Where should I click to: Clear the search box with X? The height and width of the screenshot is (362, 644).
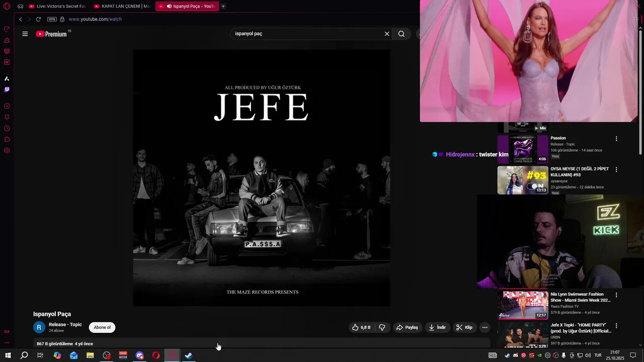pyautogui.click(x=387, y=34)
